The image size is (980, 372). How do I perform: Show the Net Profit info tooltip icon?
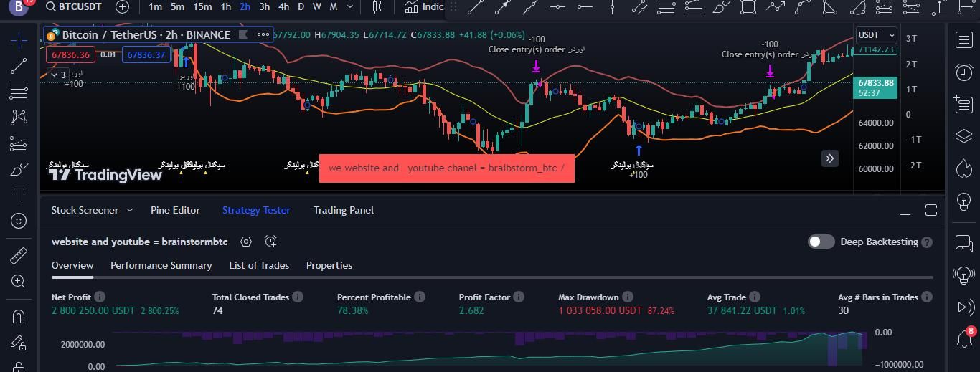pos(100,297)
